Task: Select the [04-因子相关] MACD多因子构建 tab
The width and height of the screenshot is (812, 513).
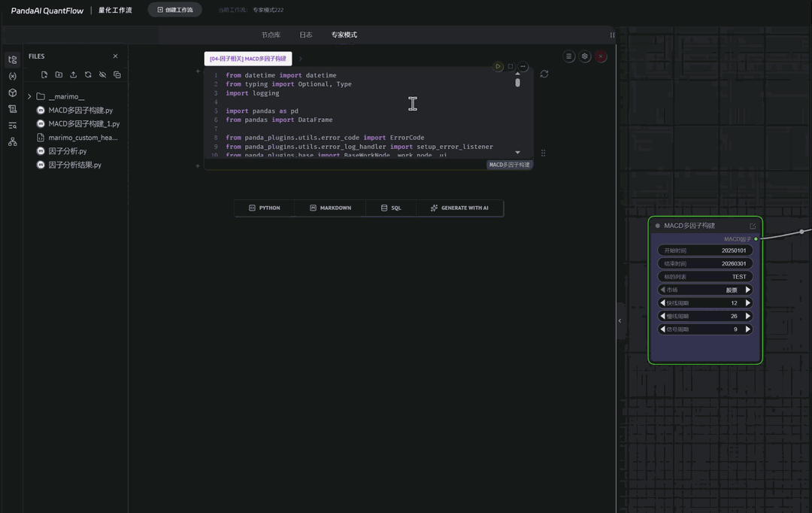Action: pos(248,59)
